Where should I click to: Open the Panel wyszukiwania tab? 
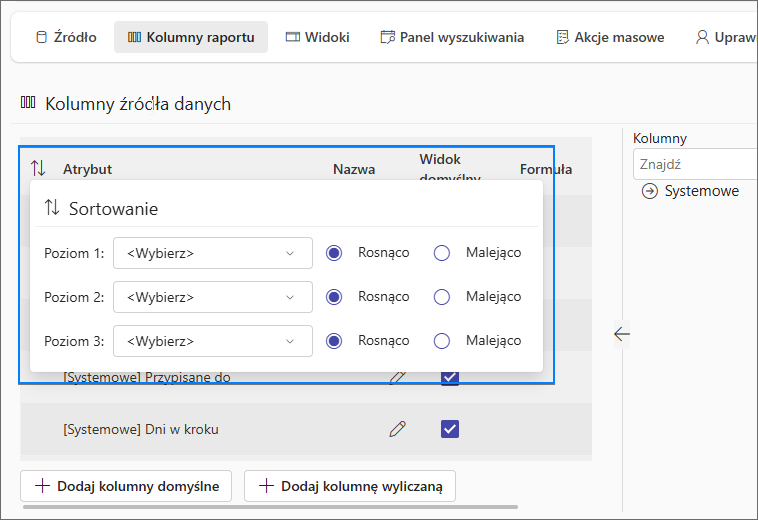[x=452, y=37]
